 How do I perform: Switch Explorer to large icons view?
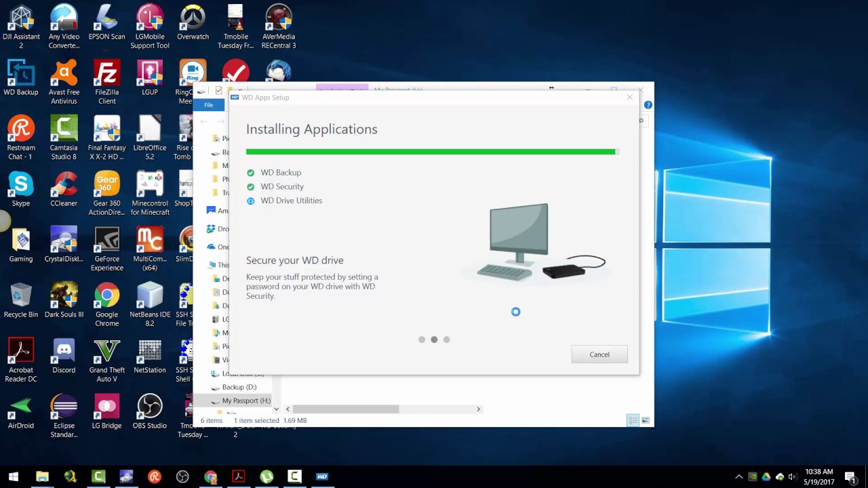tap(645, 421)
